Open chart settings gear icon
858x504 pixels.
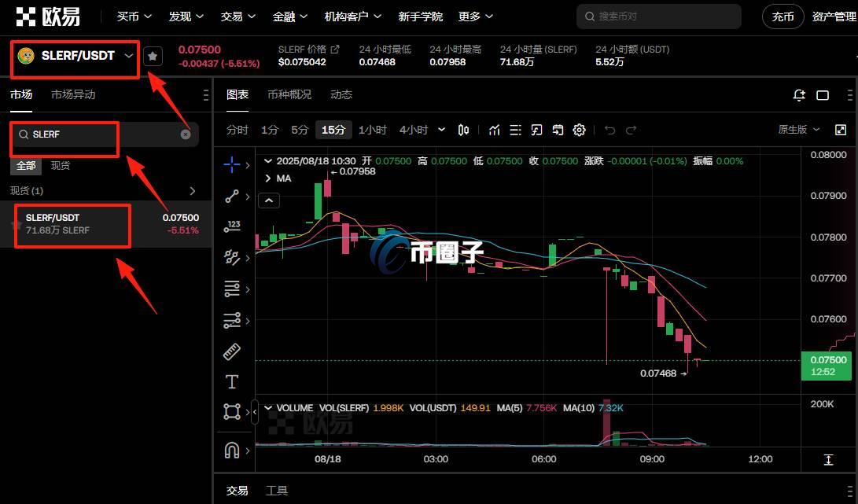[x=580, y=130]
